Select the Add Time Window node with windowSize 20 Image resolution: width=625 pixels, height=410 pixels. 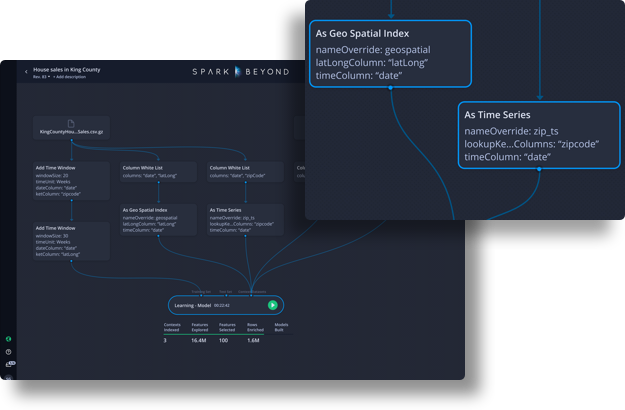(71, 180)
